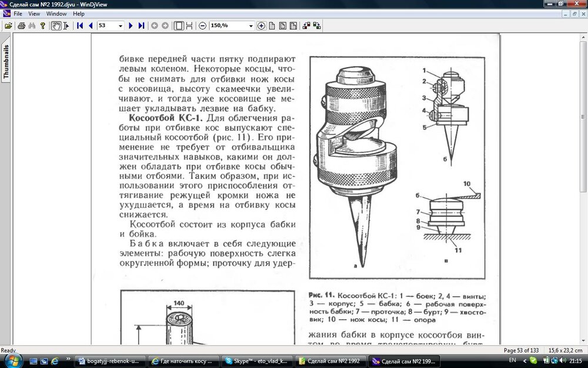Go to the first page
588x368 pixels.
(79, 25)
